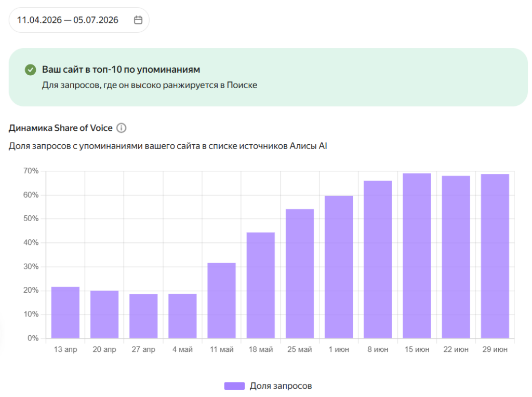This screenshot has height=397, width=532.
Task: Select the 4 май bar
Action: [x=182, y=316]
